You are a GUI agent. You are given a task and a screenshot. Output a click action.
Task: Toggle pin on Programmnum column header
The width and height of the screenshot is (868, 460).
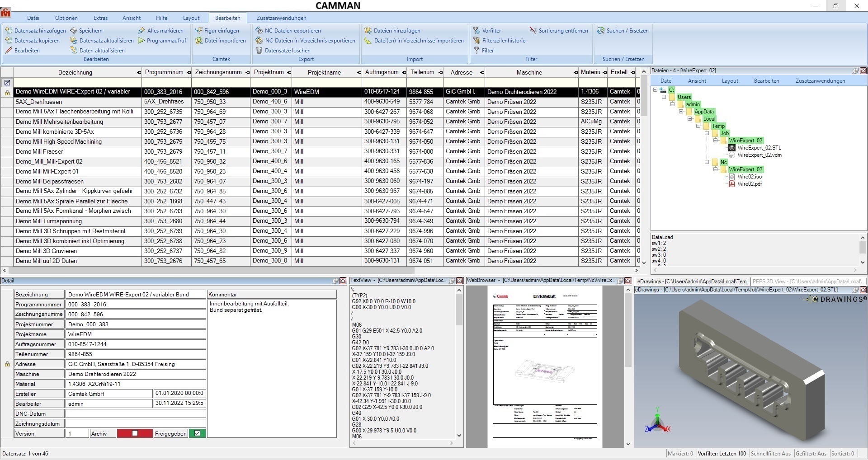[189, 73]
